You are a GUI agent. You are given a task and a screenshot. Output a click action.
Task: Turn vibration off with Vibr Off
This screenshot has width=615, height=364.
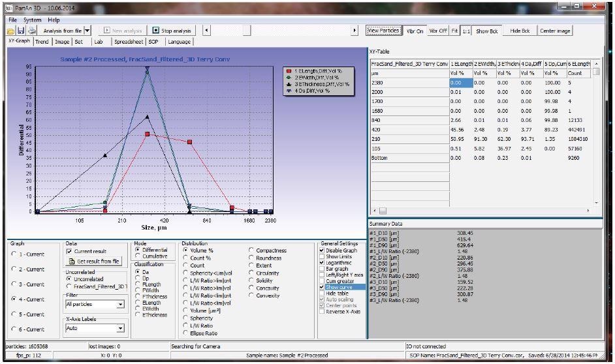click(x=438, y=31)
